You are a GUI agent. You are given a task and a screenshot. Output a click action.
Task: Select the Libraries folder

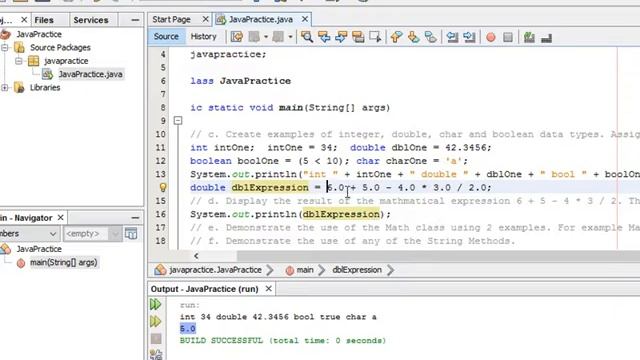pyautogui.click(x=45, y=88)
